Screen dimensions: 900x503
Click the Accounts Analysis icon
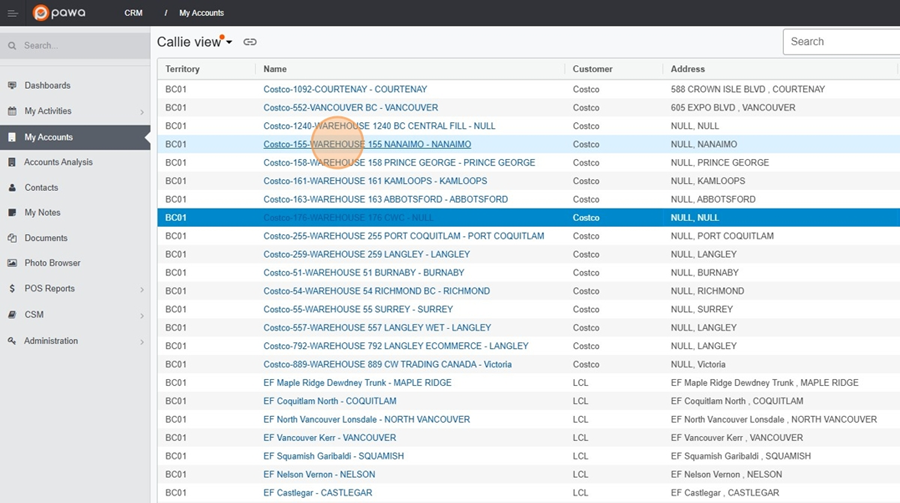pos(12,162)
